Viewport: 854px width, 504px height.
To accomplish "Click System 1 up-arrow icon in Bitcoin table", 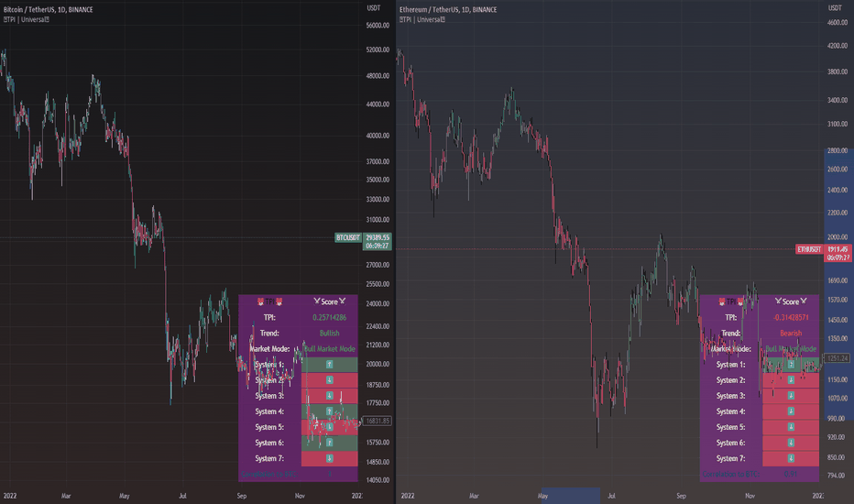I will 330,364.
